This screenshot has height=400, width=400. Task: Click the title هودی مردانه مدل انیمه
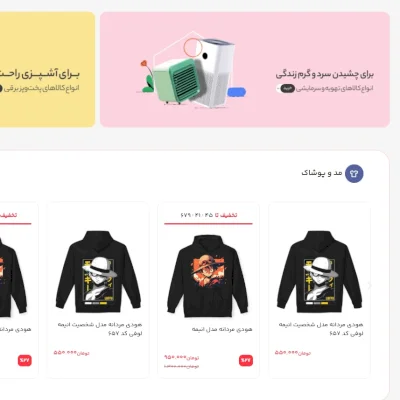click(222, 329)
